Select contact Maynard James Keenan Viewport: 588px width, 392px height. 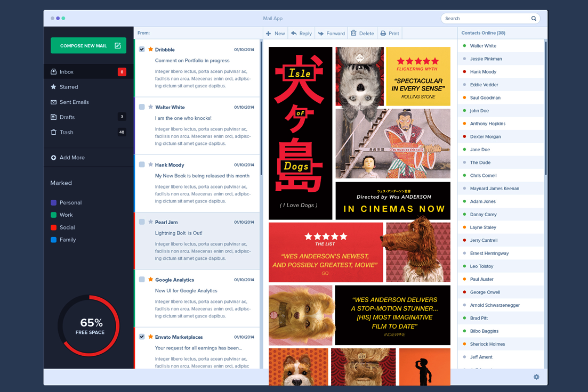pos(501,189)
